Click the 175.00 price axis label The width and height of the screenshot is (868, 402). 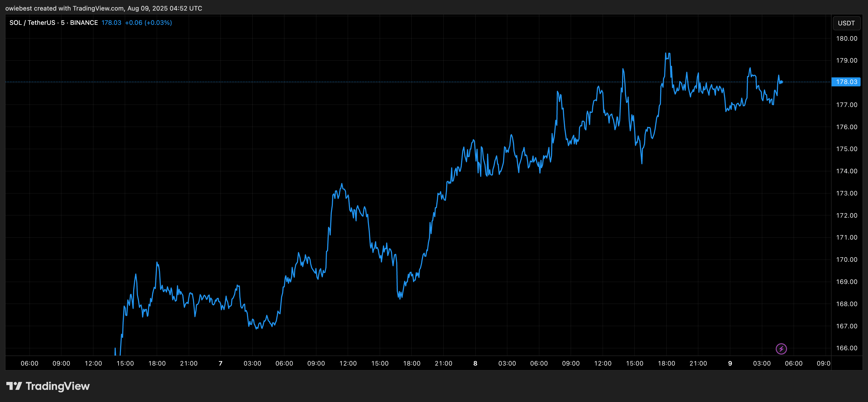click(846, 149)
